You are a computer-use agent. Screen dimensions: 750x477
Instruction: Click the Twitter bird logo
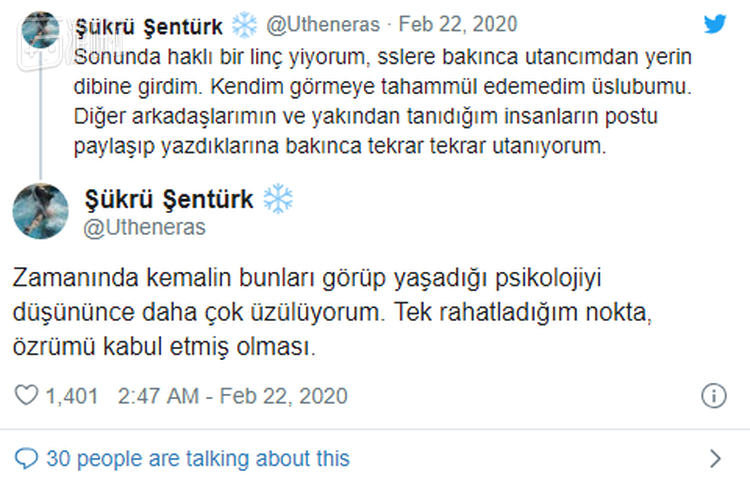713,23
